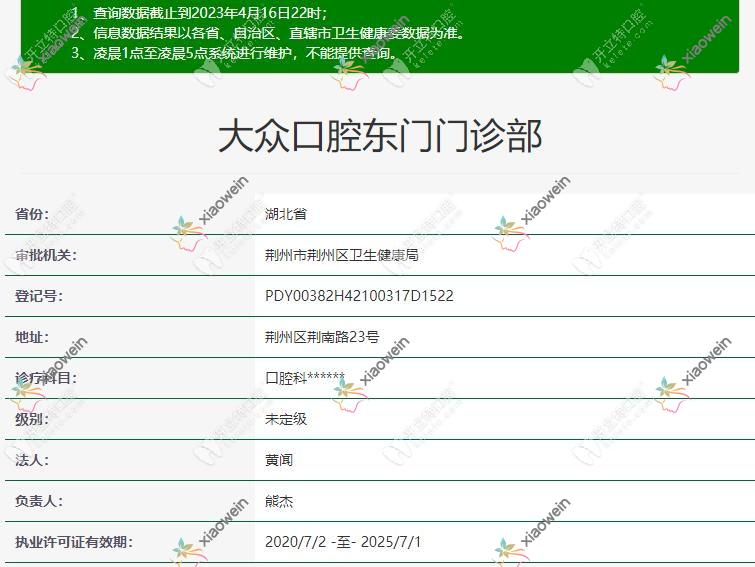Image resolution: width=755 pixels, height=567 pixels.
Task: Click notice line about 凌晨1点至凌晨5点系统维护
Action: (x=234, y=52)
